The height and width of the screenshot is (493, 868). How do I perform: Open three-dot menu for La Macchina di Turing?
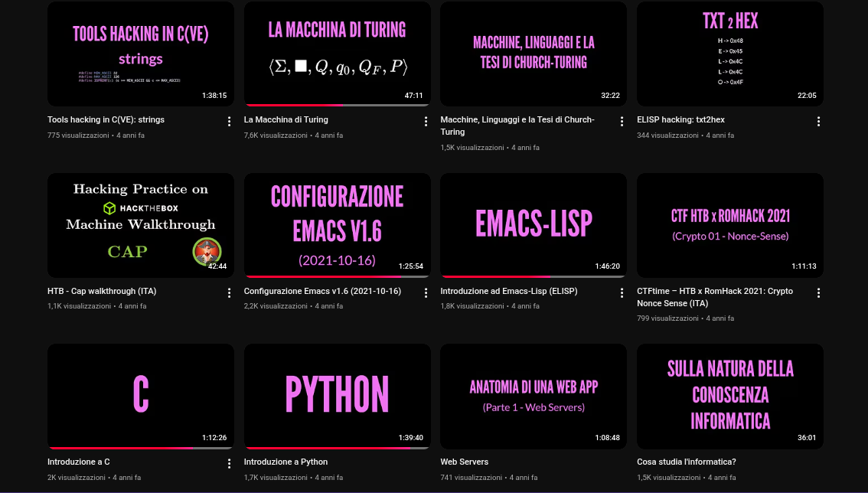(x=426, y=121)
